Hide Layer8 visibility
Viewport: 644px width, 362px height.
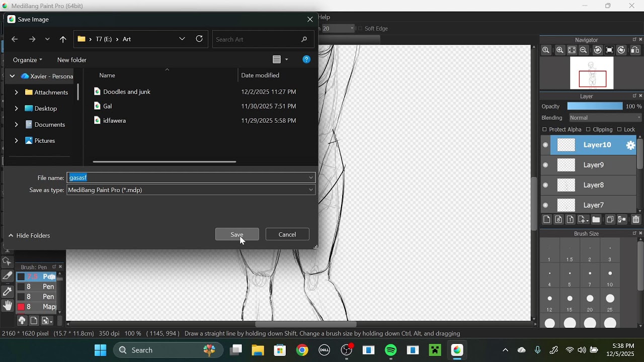545,185
